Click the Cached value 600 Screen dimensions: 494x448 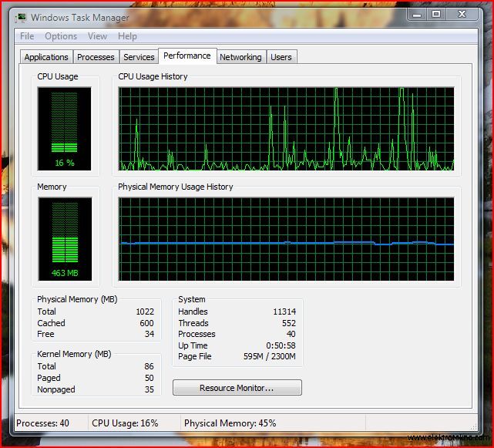[146, 323]
